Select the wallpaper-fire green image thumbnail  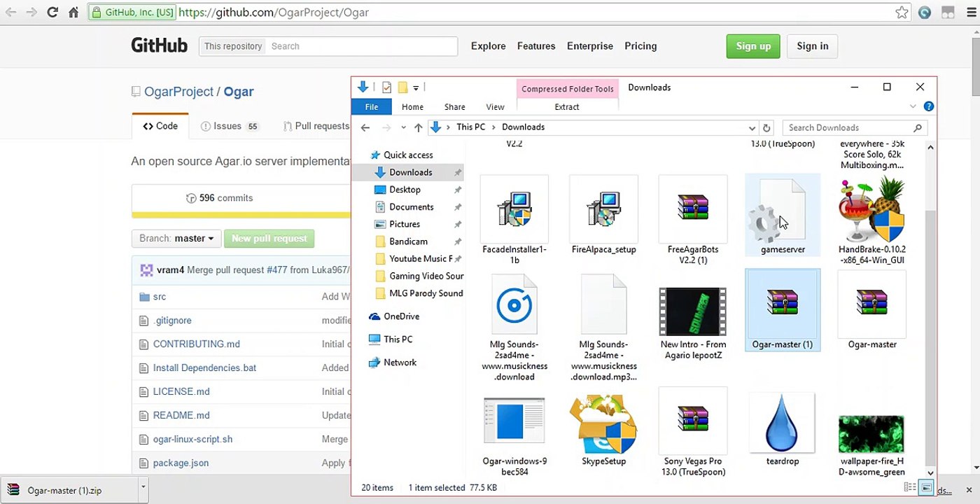(x=871, y=434)
